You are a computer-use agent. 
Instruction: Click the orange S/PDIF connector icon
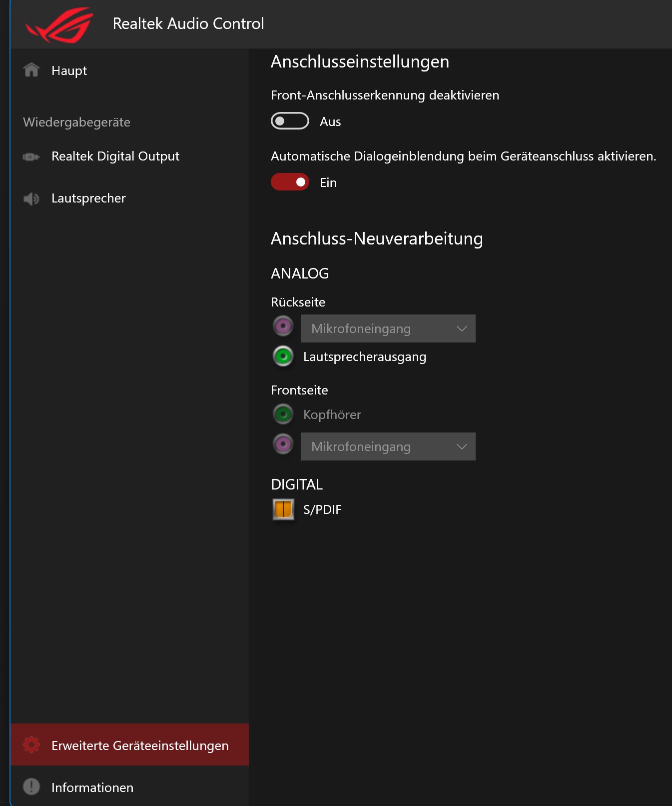tap(283, 509)
